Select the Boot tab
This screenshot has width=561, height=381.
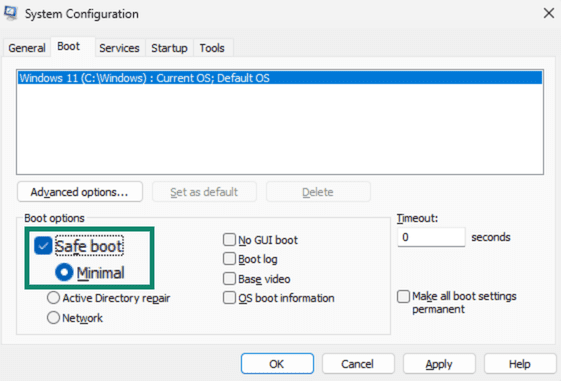[x=73, y=47]
